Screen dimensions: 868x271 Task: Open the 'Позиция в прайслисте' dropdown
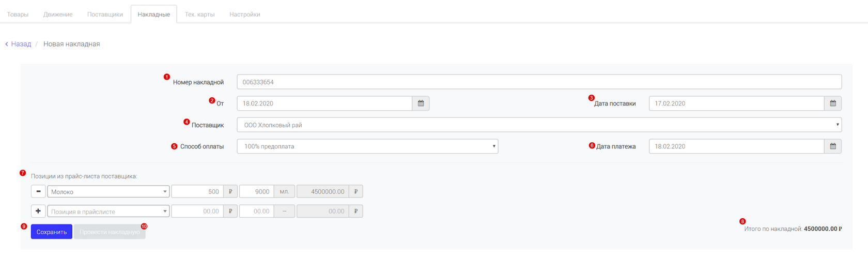(109, 211)
